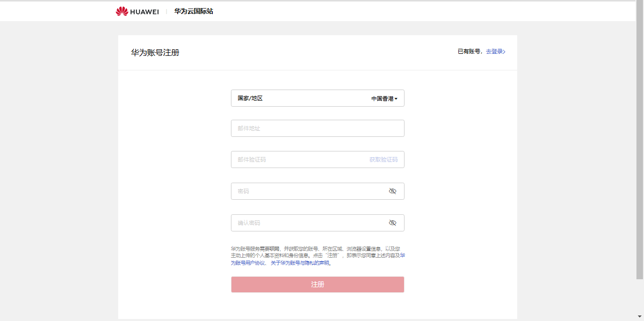
Task: Open the 国家/地区 dropdown showing 中国香港
Action: [317, 98]
